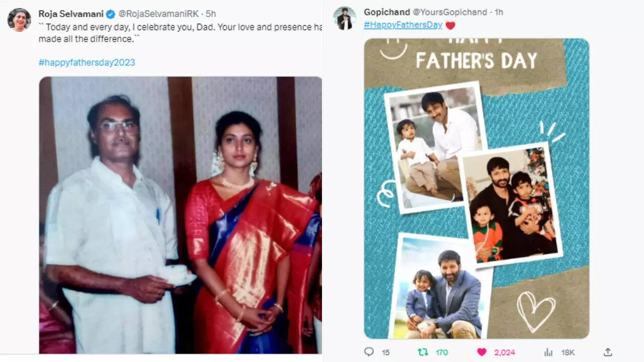Share Gopichand's tweet via share icon
The height and width of the screenshot is (362, 644).
tap(608, 351)
